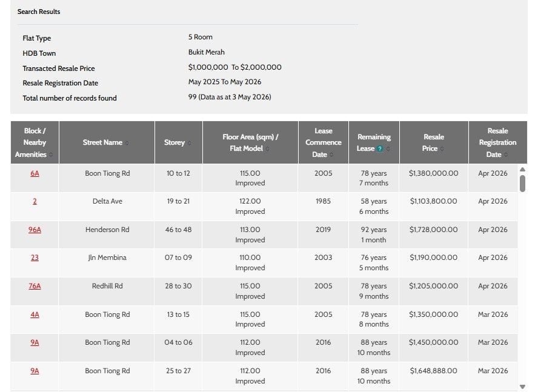Sort by Block / Nearby Amenities arrows
The width and height of the screenshot is (538, 392).
tap(51, 155)
